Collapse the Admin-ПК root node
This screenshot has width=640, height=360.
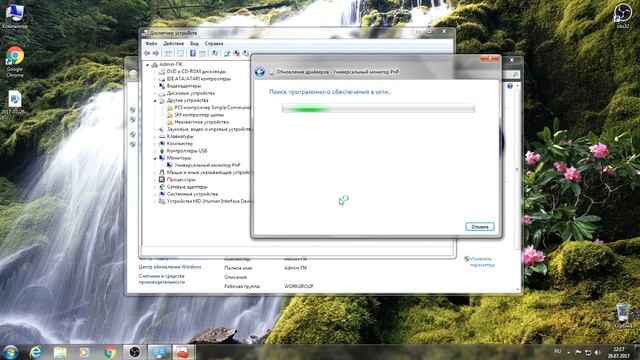(148, 64)
